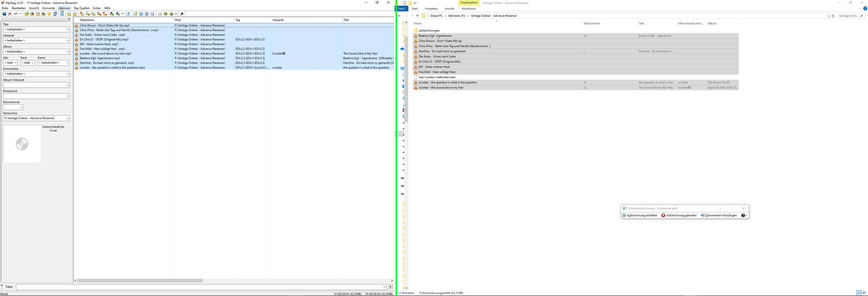Open the Verzeichnis path dropdown
The width and height of the screenshot is (868, 296).
[67, 118]
